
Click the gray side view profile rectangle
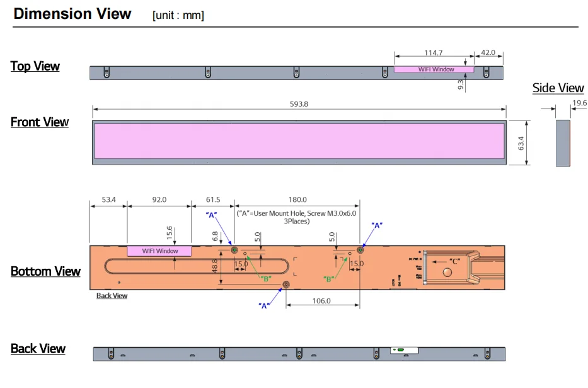(563, 143)
